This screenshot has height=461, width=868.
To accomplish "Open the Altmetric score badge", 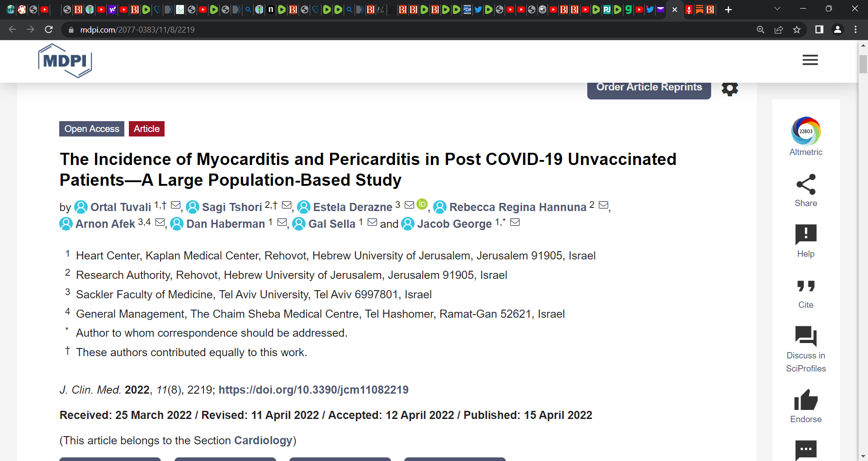I will pos(806,131).
